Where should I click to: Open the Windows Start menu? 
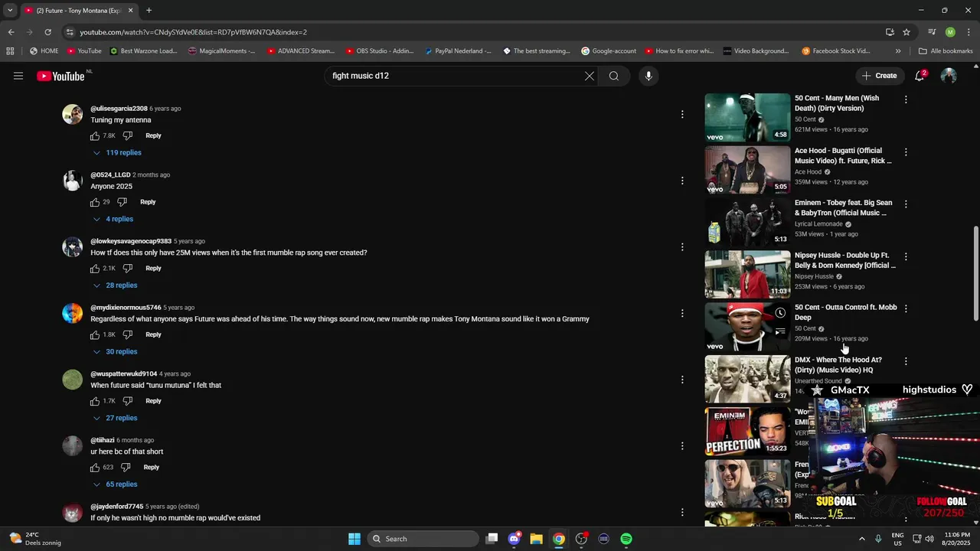(354, 539)
